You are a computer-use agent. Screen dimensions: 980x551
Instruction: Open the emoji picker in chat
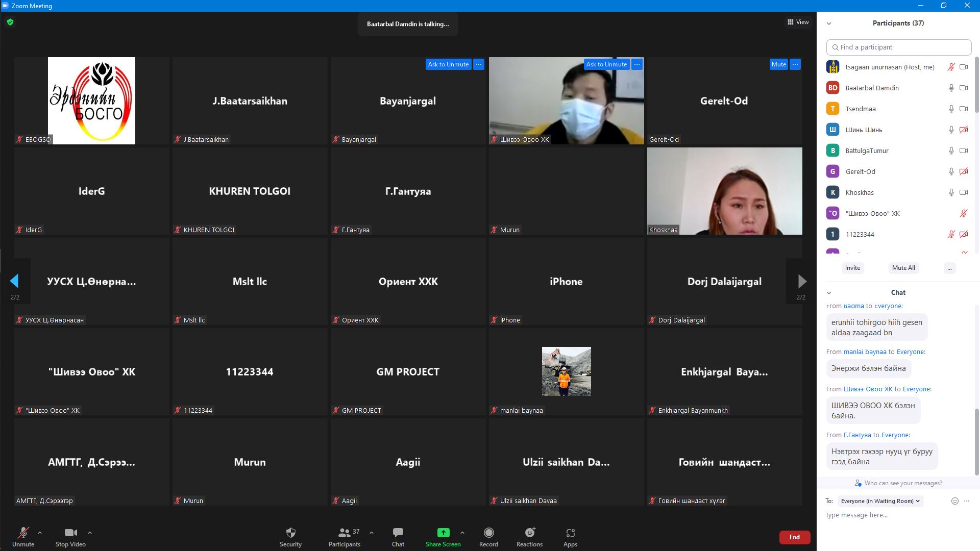point(954,501)
